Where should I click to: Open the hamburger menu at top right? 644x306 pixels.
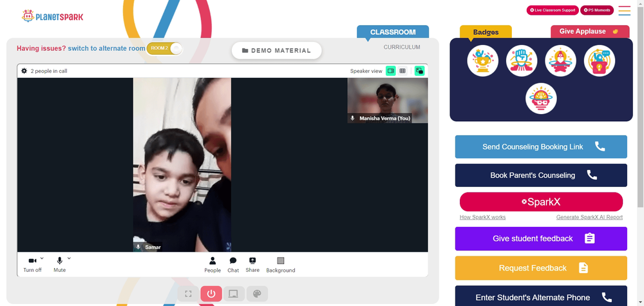(624, 10)
